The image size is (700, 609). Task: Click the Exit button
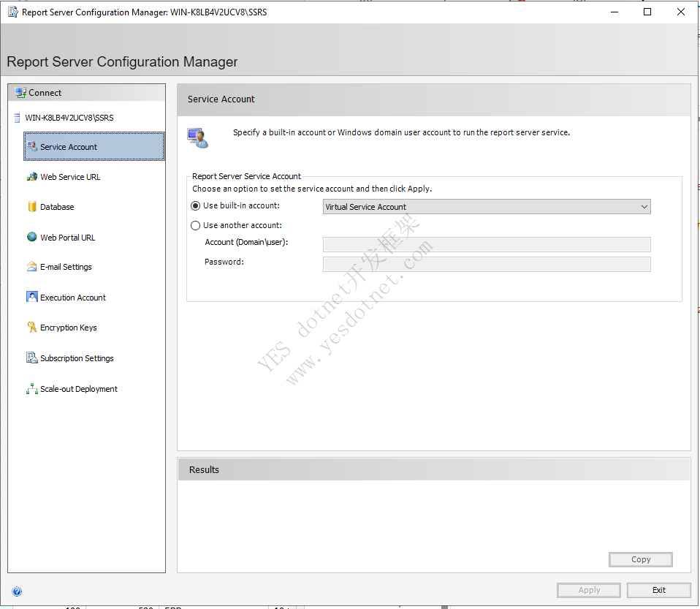pos(659,590)
